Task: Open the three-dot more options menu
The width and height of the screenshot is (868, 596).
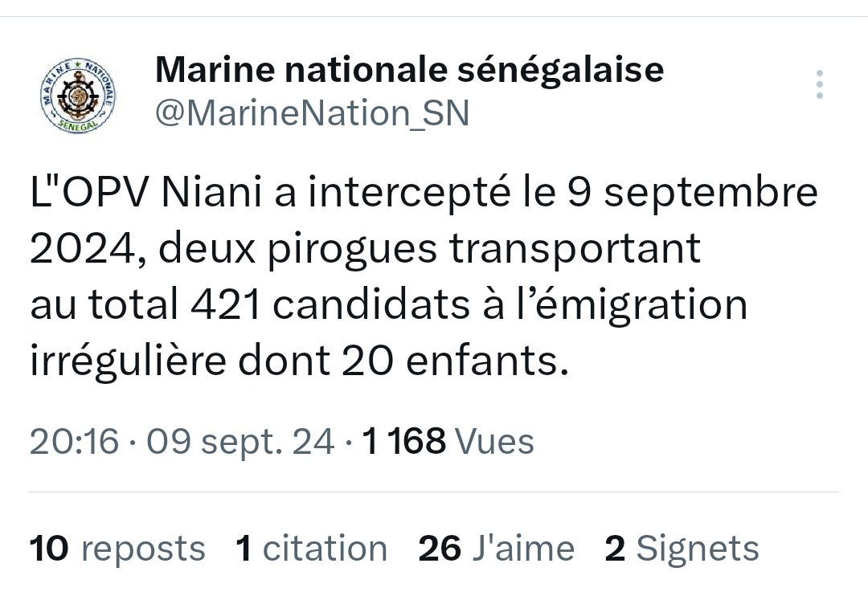Action: (x=819, y=84)
